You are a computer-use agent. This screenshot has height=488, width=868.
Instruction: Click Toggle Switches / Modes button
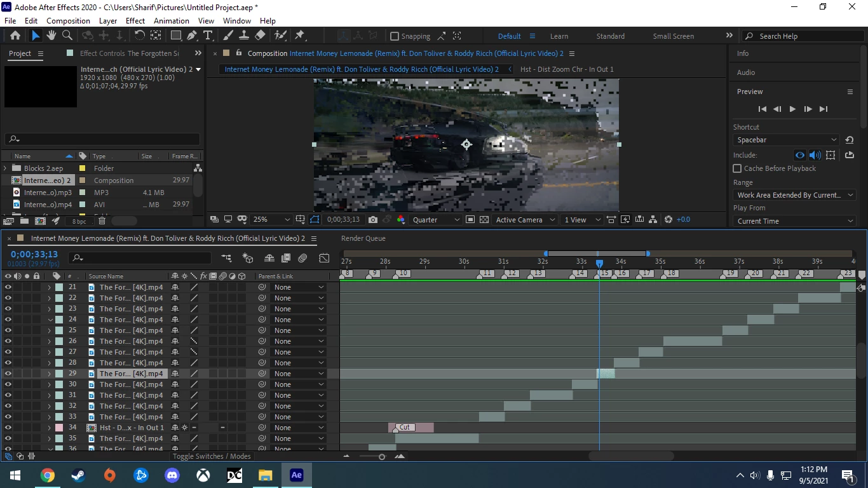click(x=212, y=456)
